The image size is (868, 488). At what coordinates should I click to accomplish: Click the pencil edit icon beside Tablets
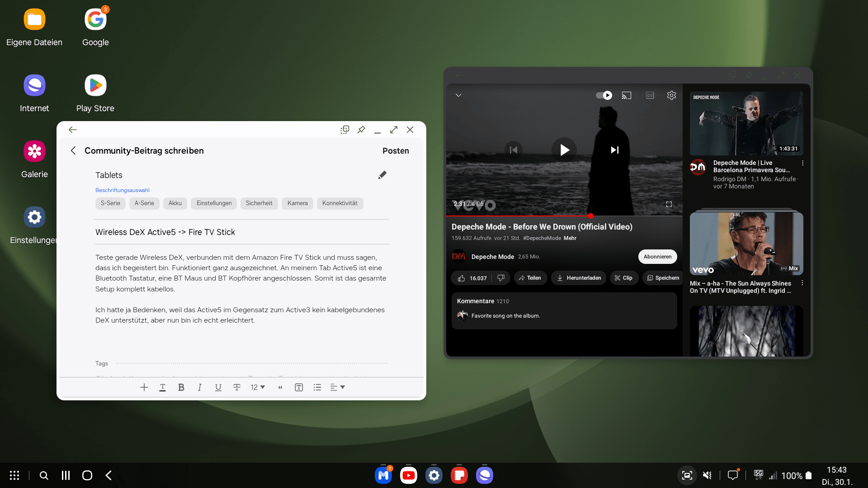pyautogui.click(x=382, y=175)
